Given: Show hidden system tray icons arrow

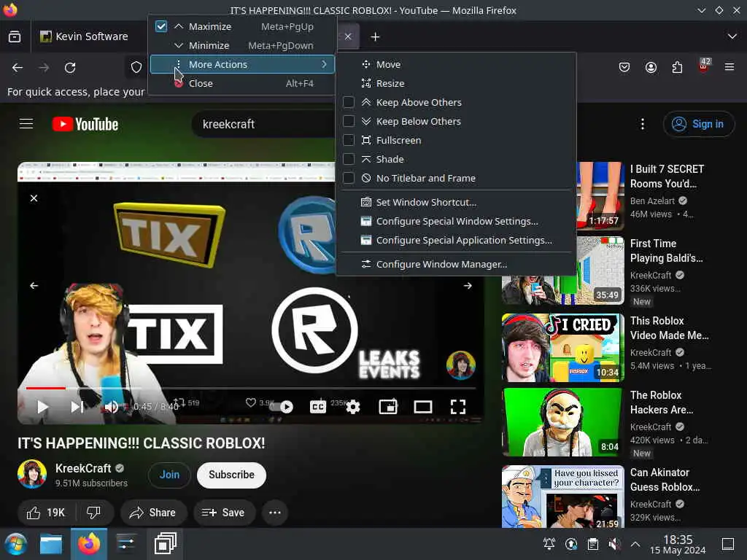Looking at the screenshot, I should point(635,544).
